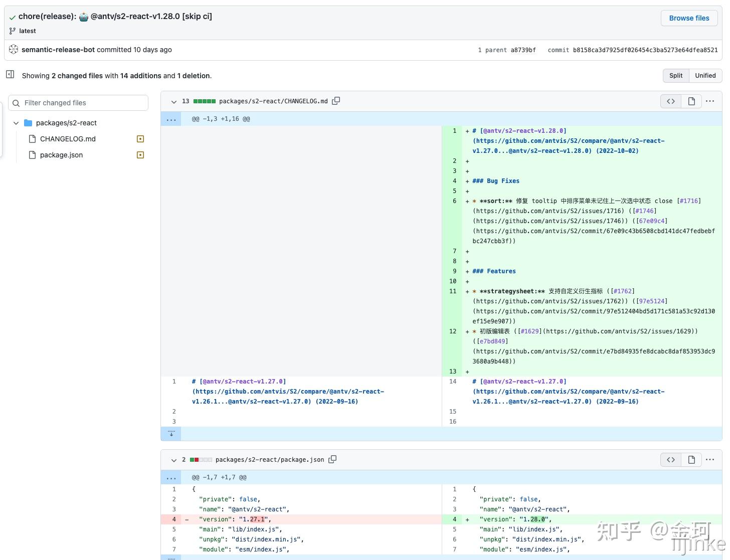Image resolution: width=730 pixels, height=560 pixels.
Task: Click the expand-context ellipsis in the diff gutter
Action: pyautogui.click(x=171, y=119)
